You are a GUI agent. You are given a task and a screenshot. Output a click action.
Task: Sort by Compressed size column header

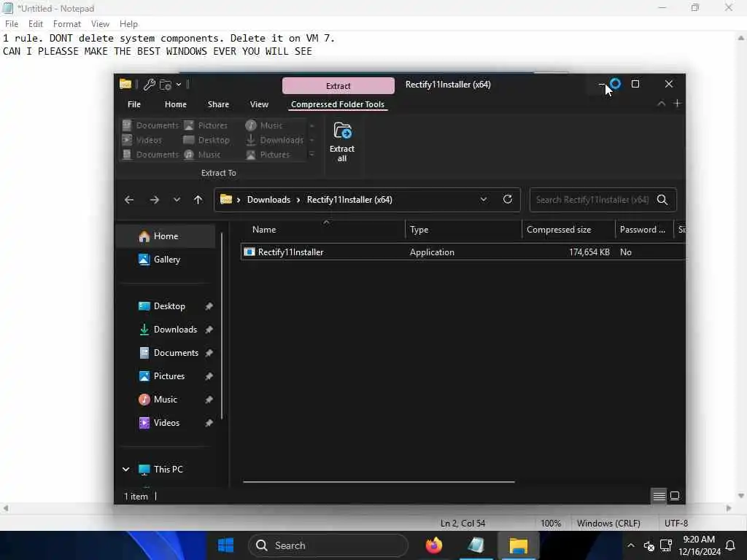click(x=569, y=230)
